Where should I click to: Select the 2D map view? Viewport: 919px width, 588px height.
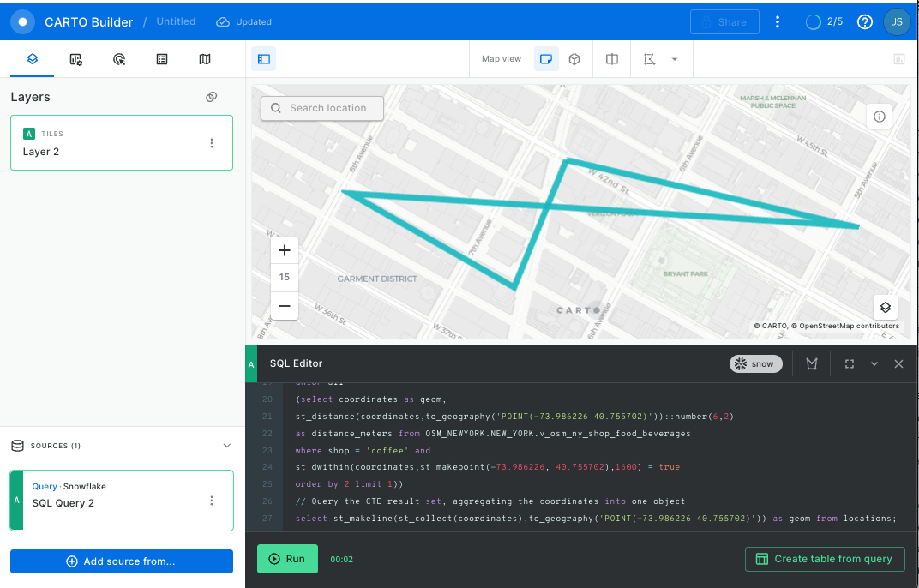point(546,59)
